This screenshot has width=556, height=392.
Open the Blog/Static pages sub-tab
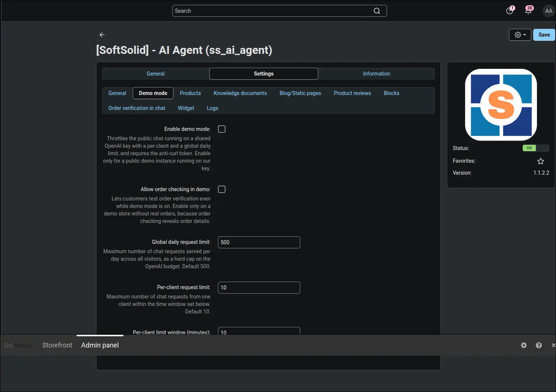(x=300, y=93)
